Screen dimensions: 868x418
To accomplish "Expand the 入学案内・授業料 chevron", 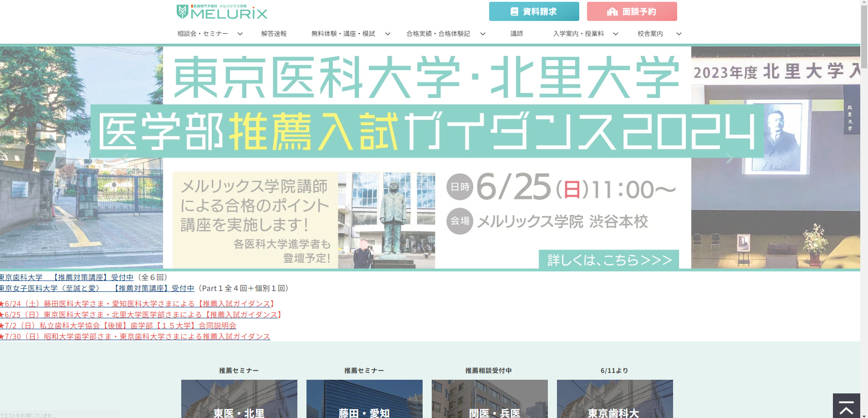I will click(x=616, y=34).
